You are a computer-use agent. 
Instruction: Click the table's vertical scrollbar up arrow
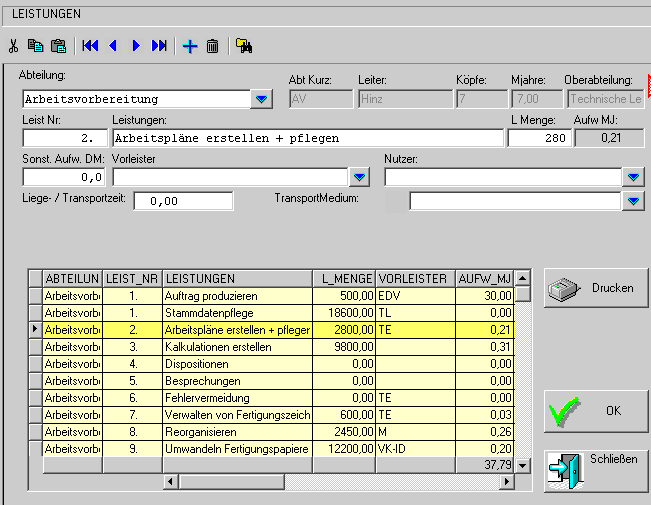523,278
